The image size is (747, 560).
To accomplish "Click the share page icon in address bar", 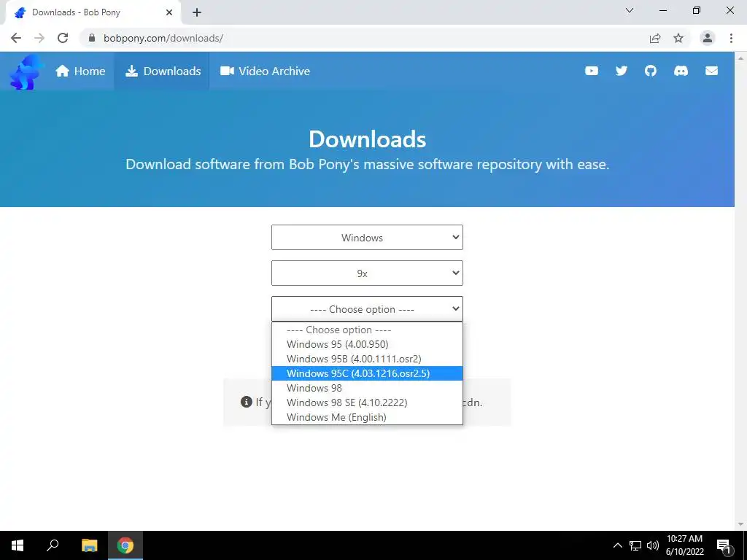I will coord(655,38).
